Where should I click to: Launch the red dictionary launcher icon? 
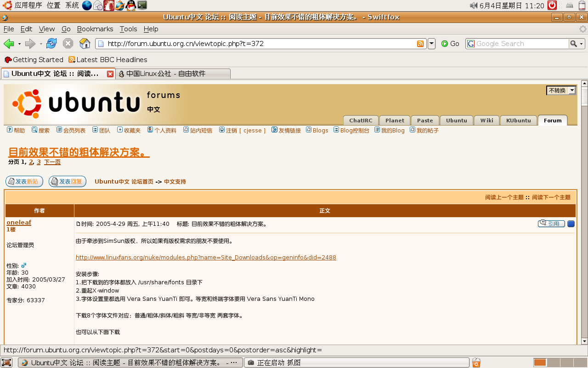(x=109, y=6)
